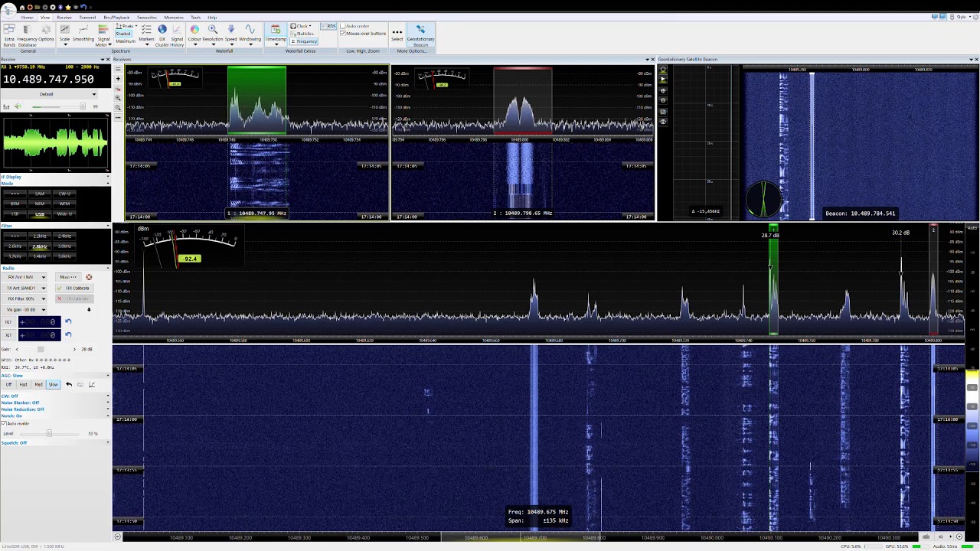Switch to the Memories ribbon tab
This screenshot has width=980, height=551.
[174, 17]
